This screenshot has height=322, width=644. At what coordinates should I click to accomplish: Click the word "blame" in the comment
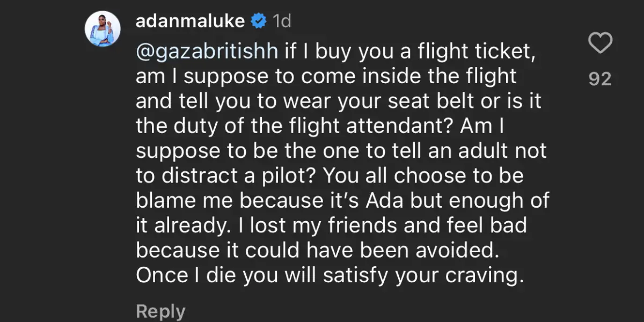164,201
